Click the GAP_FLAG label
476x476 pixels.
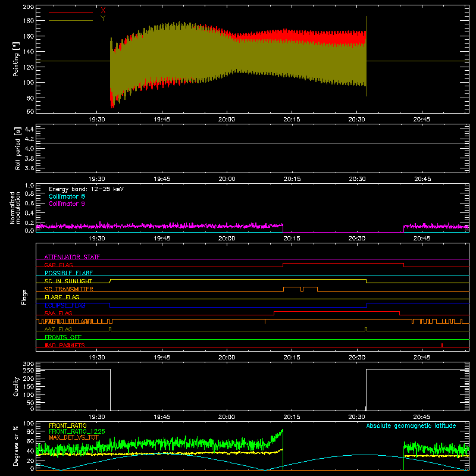(58, 265)
